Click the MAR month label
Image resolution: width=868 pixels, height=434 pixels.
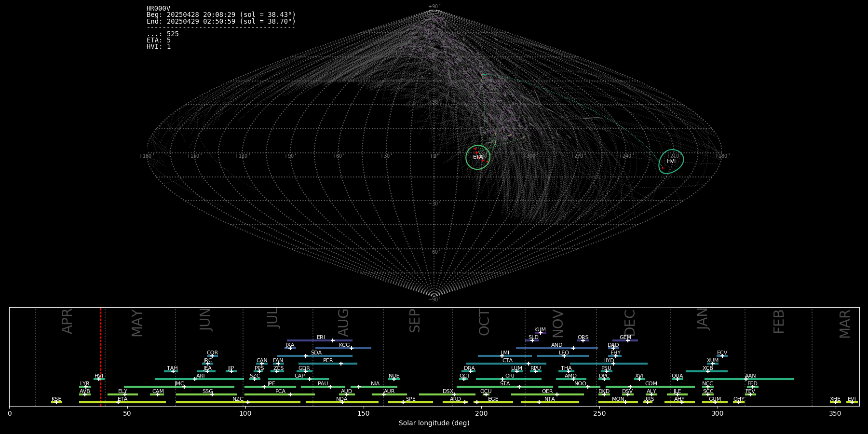coord(845,324)
